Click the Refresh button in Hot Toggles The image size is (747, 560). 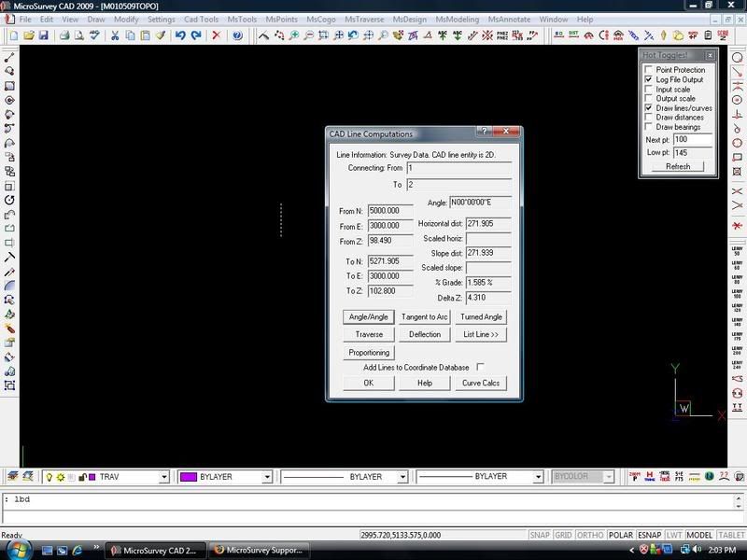click(x=678, y=166)
